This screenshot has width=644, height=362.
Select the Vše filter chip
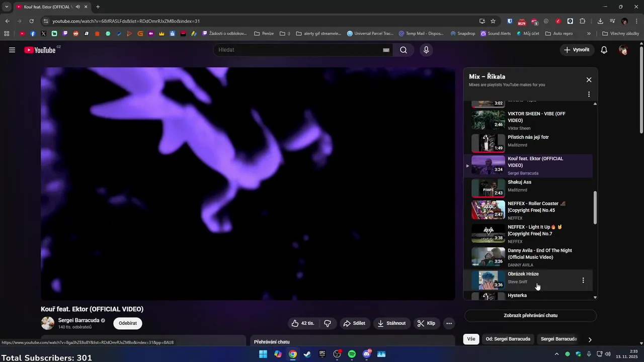(471, 339)
